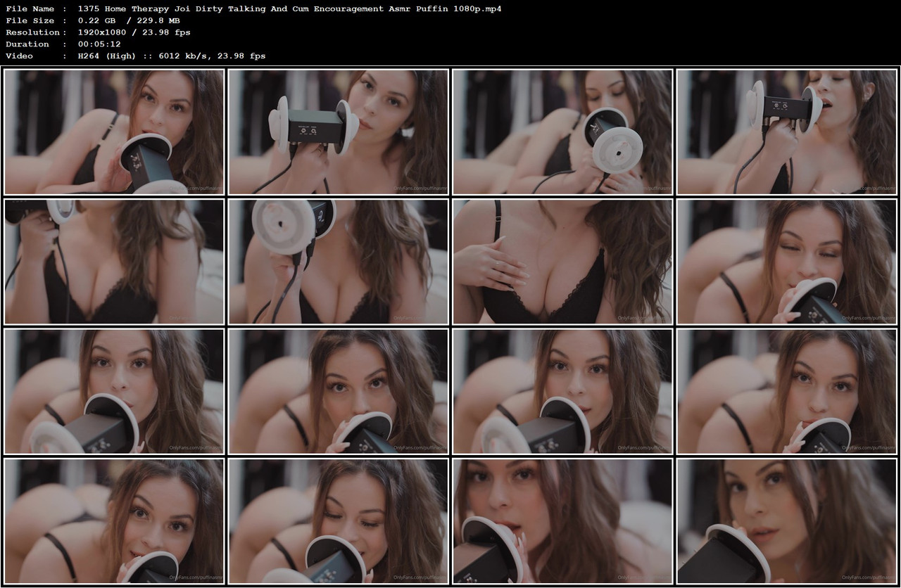Click the thumbnail showing the hand on black lace

[562, 261]
